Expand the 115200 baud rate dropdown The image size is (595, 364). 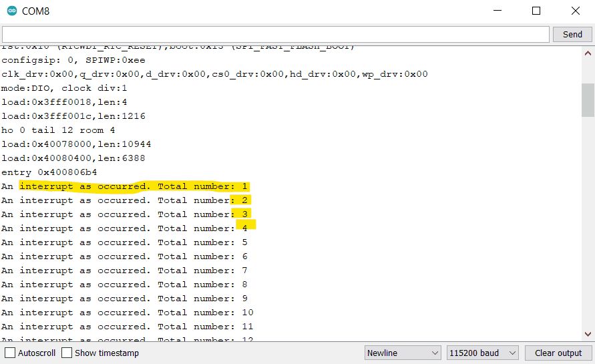(483, 353)
